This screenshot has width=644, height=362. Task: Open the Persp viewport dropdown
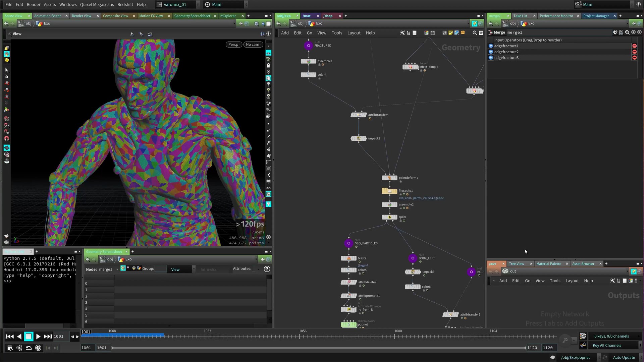coord(234,45)
